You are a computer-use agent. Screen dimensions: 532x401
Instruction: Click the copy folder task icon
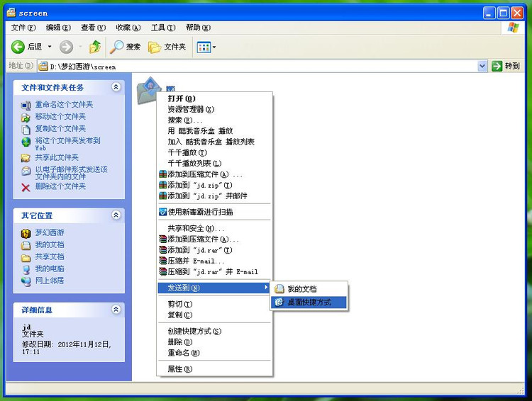pos(26,130)
